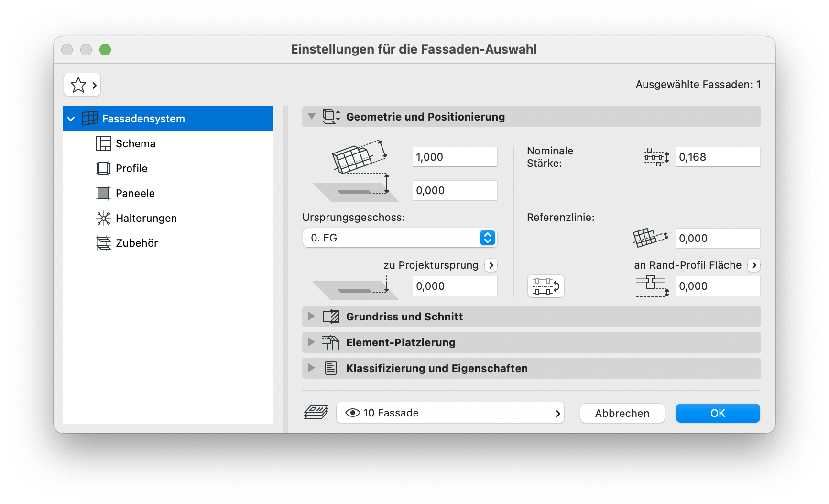Click the facade height illustration icon
829x504 pixels.
coord(359,157)
